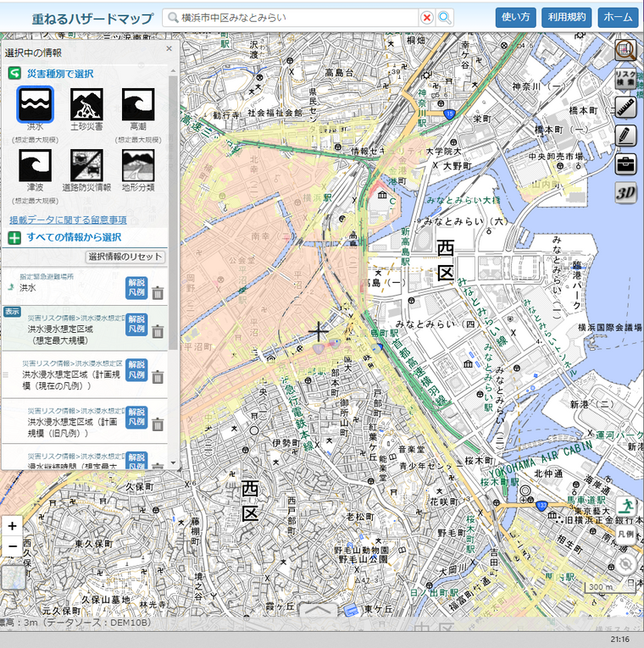The height and width of the screenshot is (648, 644).
Task: Open the basemap switcher thumbnail
Action: 14,578
